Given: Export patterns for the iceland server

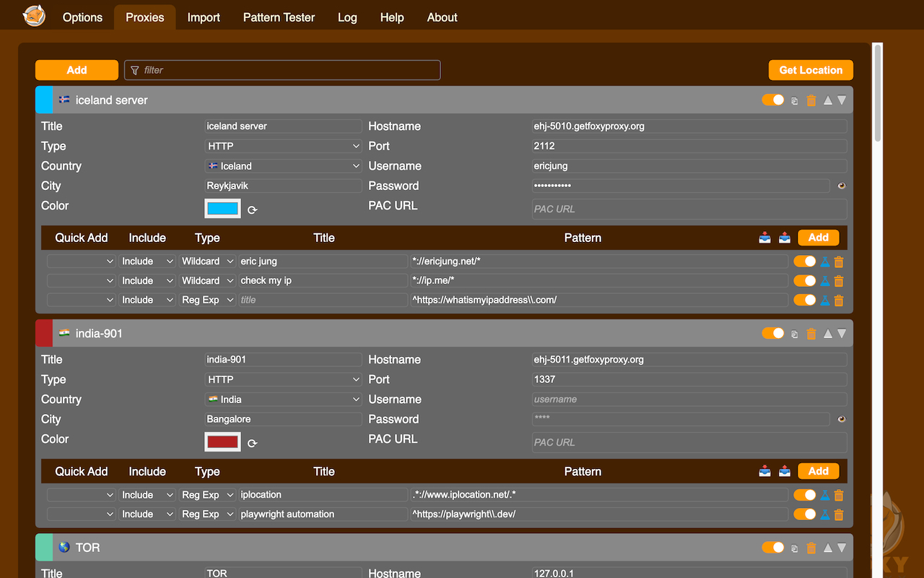Looking at the screenshot, I should [x=785, y=237].
